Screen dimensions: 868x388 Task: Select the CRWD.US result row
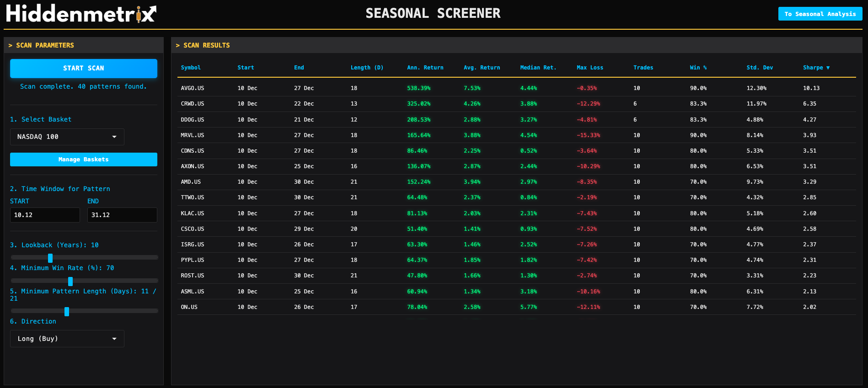(193, 104)
